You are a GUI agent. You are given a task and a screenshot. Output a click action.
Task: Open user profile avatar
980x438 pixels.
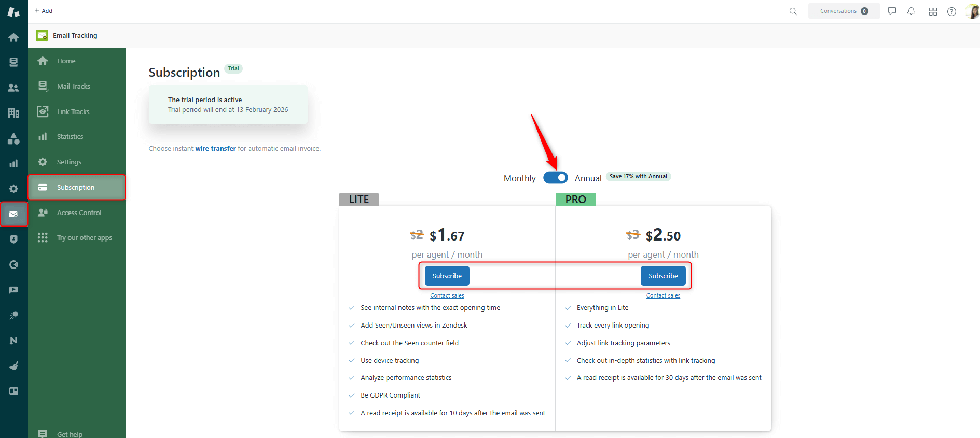[972, 11]
